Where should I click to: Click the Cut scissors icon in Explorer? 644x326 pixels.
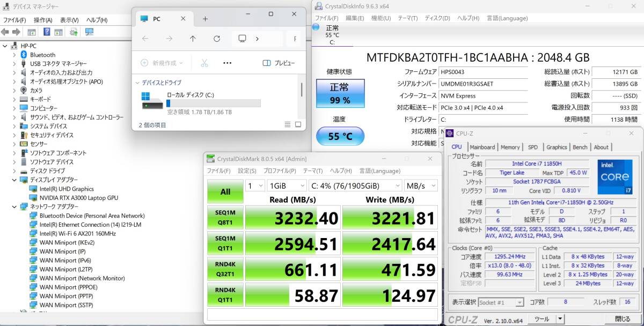[x=204, y=63]
